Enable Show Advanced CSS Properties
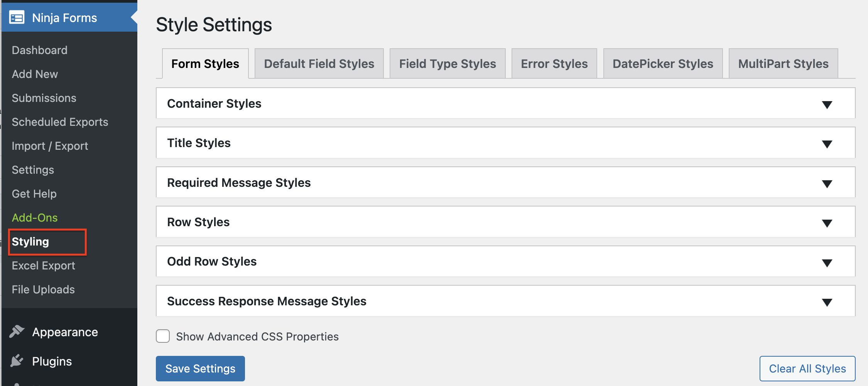Screen dimensions: 868x386 (162, 336)
